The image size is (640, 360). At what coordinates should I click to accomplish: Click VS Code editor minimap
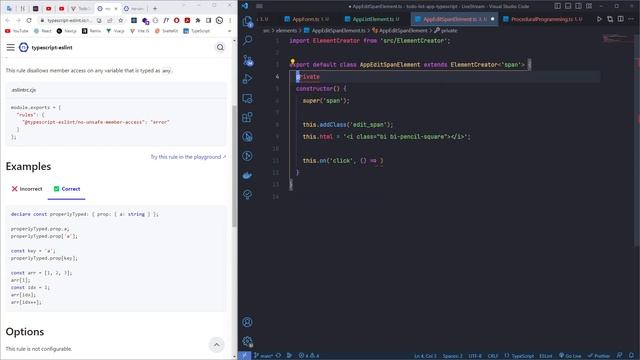(618, 39)
